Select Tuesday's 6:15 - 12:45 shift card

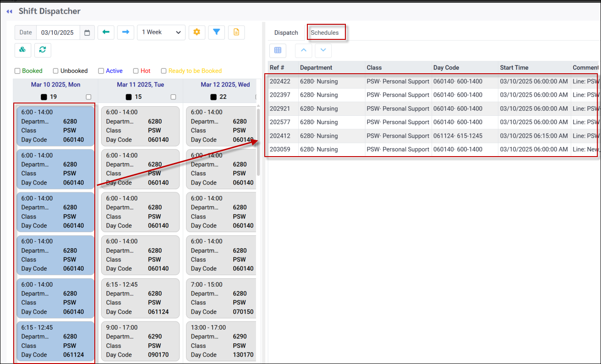coord(140,298)
